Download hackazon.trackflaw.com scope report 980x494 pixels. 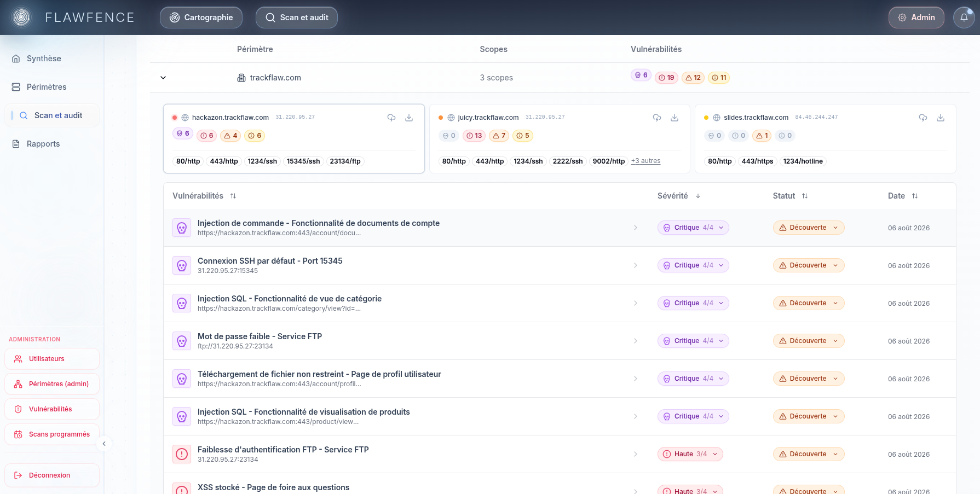tap(409, 118)
